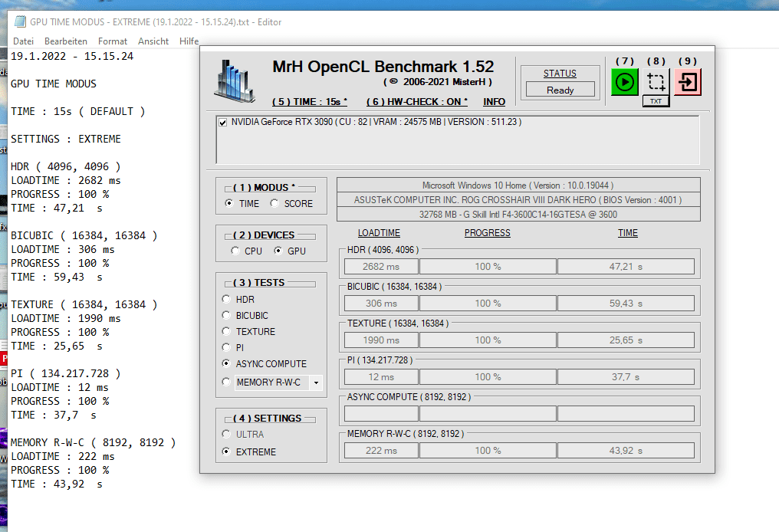This screenshot has height=532, width=779.
Task: Select ULTRA settings radio button
Action: pyautogui.click(x=226, y=434)
